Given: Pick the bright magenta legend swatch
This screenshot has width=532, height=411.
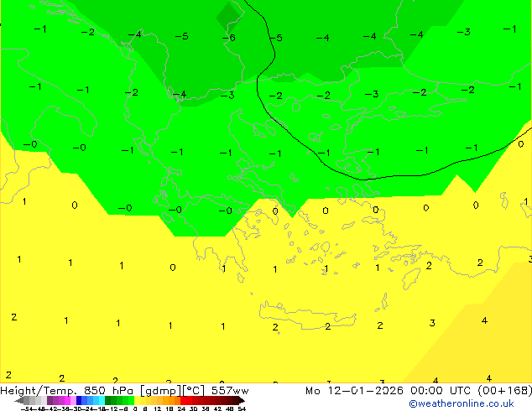Looking at the screenshot, I should pyautogui.click(x=67, y=400).
